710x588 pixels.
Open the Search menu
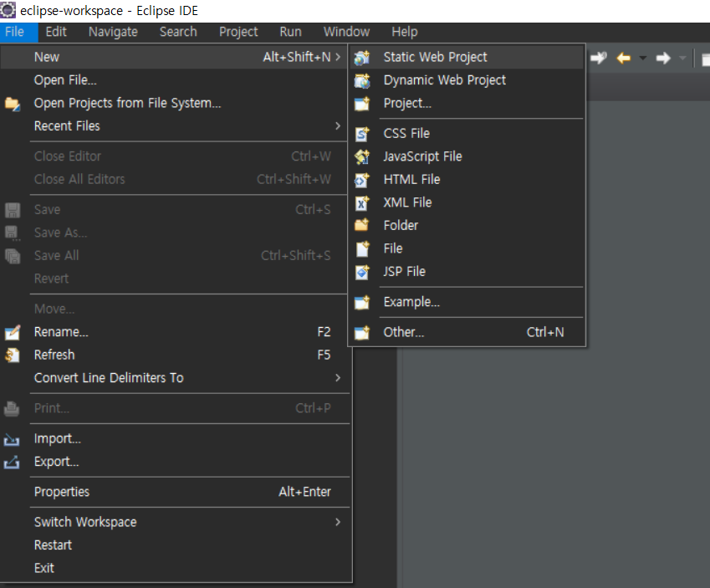tap(178, 32)
